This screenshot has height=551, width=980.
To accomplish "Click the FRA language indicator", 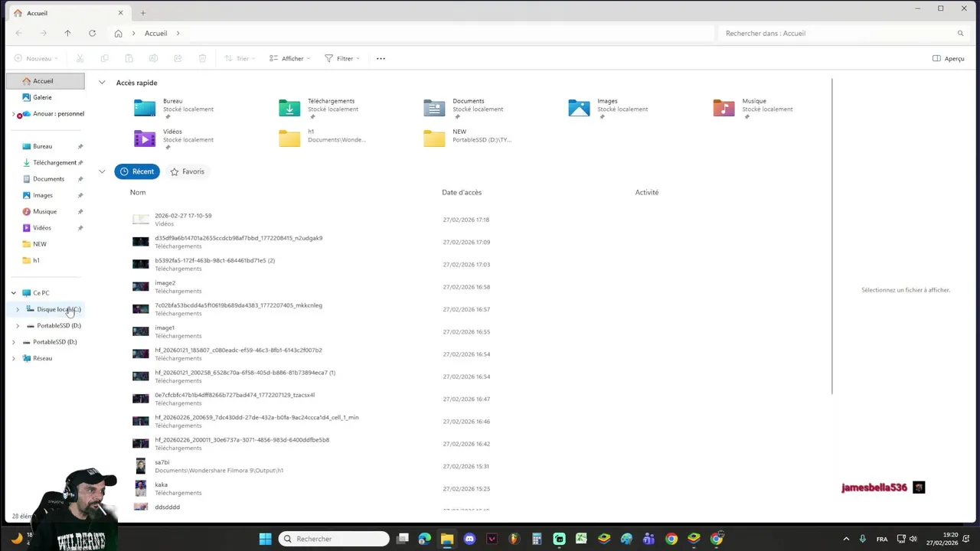I will pos(882,539).
